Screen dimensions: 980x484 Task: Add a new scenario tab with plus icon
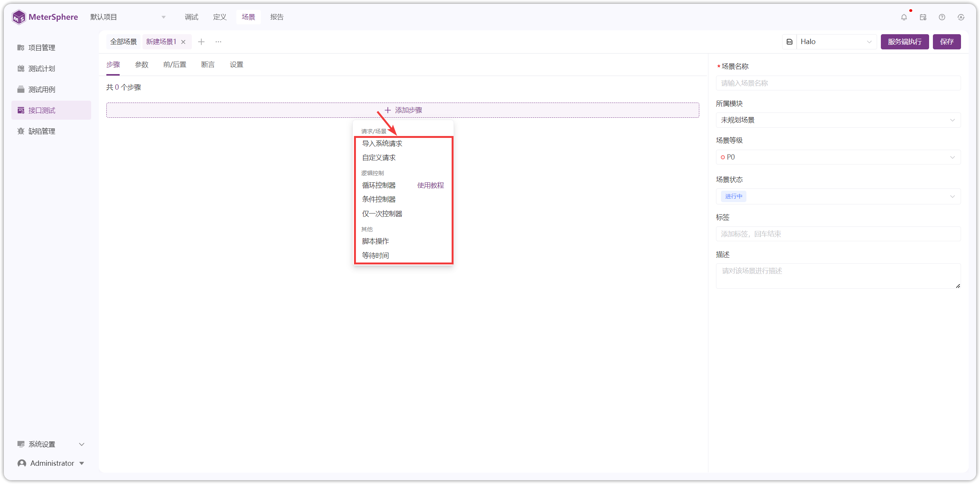coord(201,42)
